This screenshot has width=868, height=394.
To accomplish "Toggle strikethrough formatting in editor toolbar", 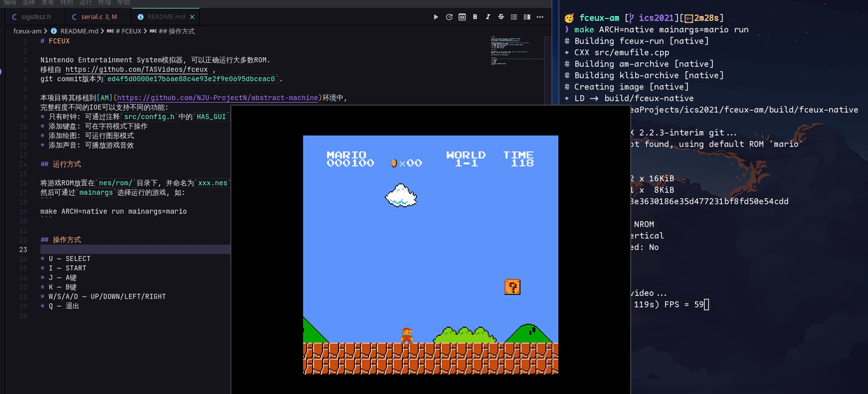I will point(501,17).
